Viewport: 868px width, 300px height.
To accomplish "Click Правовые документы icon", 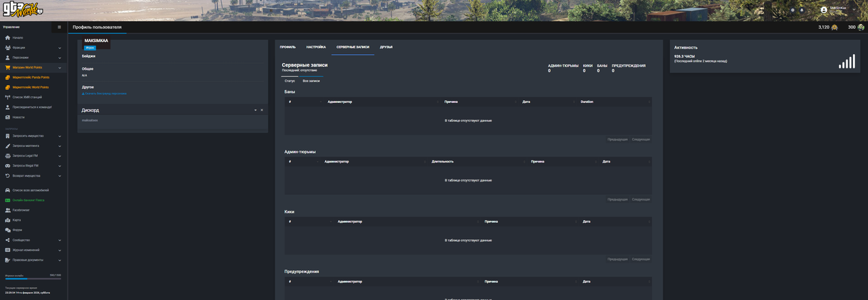I will coord(7,260).
